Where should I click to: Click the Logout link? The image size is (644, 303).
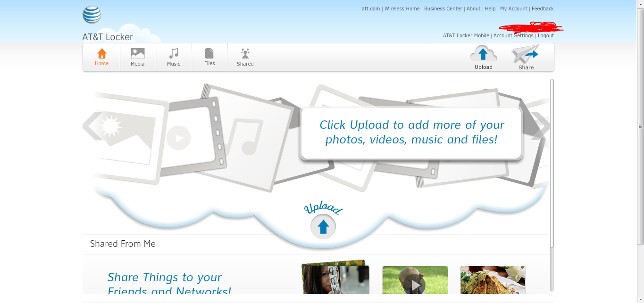(x=546, y=35)
